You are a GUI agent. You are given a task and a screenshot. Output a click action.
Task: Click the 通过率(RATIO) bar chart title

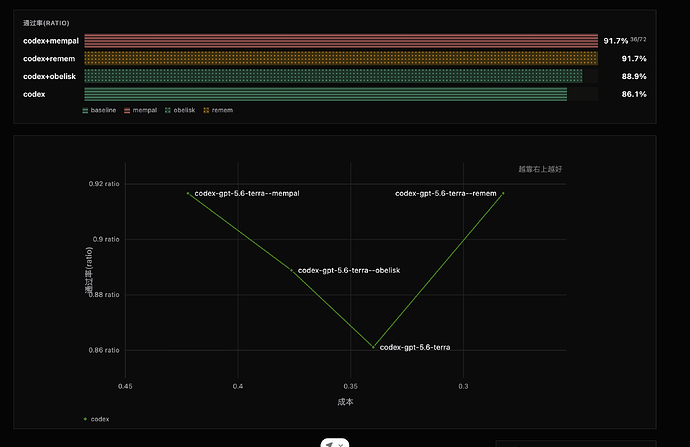coord(46,23)
